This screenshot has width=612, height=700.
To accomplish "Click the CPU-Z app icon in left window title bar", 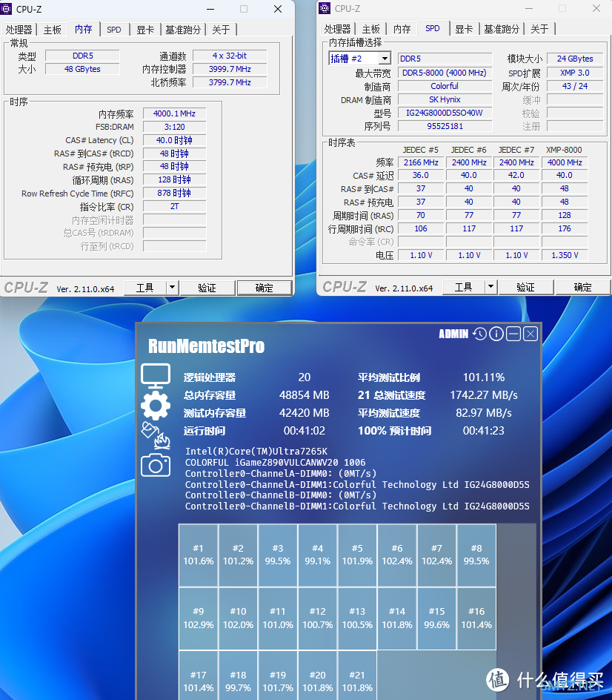I will 6,8.
